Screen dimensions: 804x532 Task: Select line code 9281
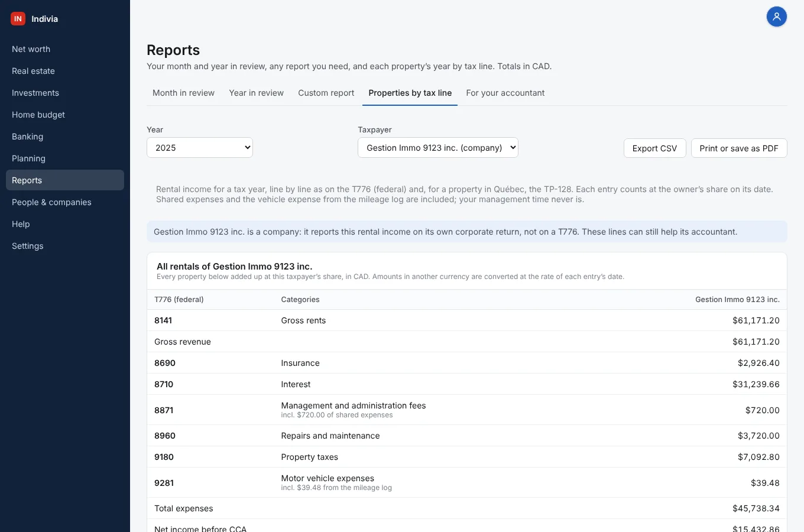(x=164, y=483)
